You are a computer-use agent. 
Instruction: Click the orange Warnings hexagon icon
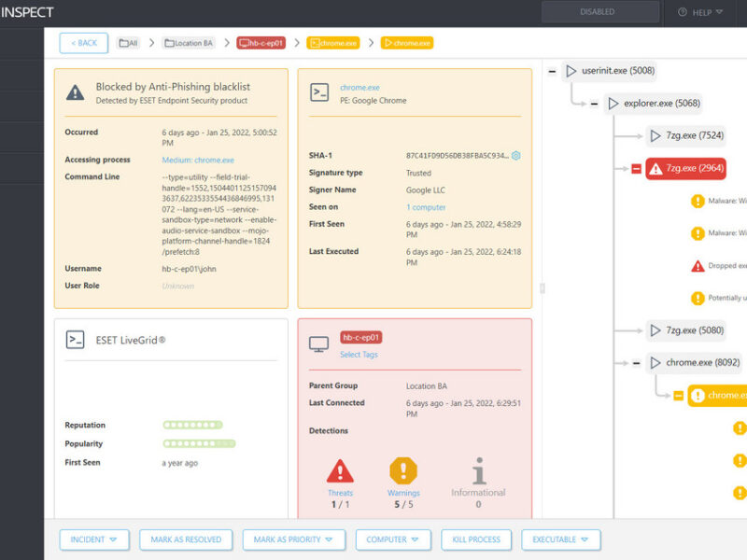point(403,470)
